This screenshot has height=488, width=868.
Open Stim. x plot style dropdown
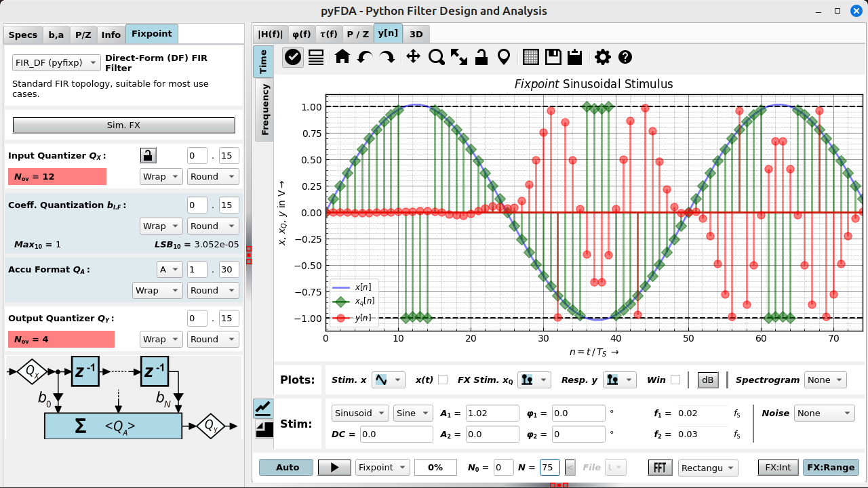tap(389, 380)
